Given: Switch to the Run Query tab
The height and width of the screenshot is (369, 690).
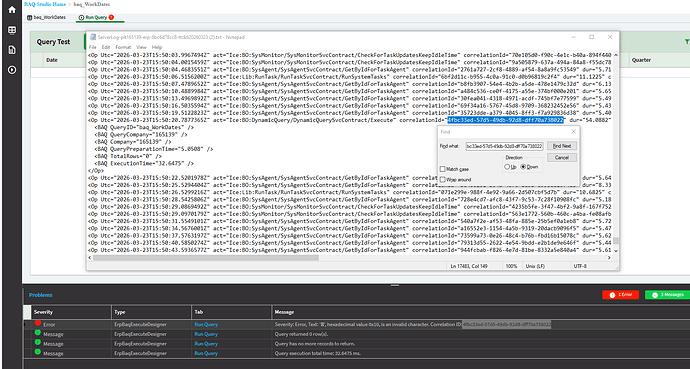Looking at the screenshot, I should click(96, 18).
